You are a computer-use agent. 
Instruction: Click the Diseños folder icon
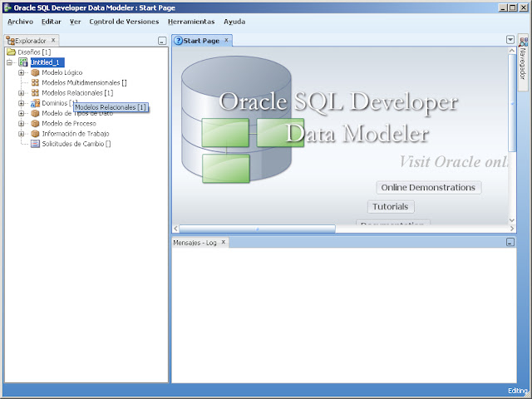[11, 52]
